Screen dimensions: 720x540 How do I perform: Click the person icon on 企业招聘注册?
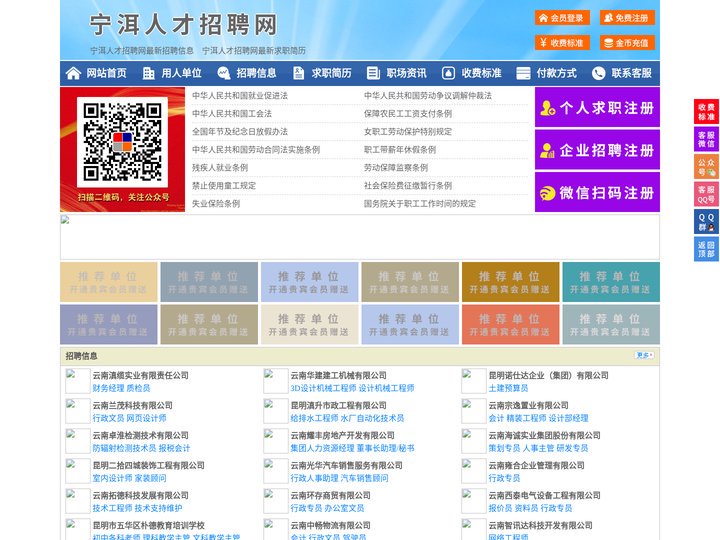click(x=548, y=150)
